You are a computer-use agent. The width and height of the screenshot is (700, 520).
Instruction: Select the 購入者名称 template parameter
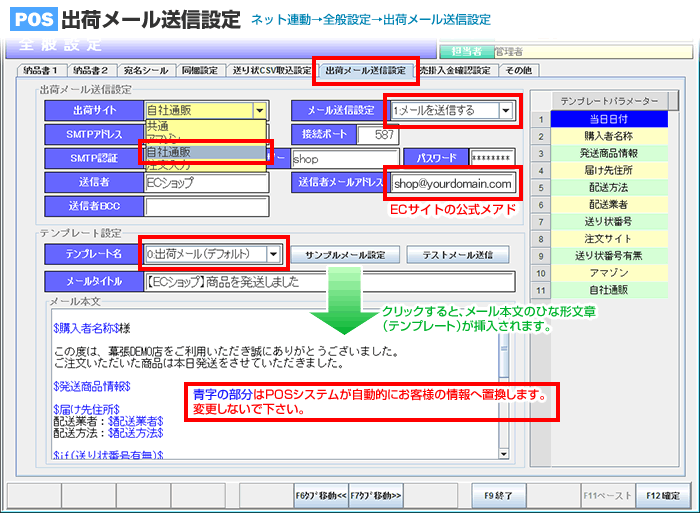(x=609, y=136)
